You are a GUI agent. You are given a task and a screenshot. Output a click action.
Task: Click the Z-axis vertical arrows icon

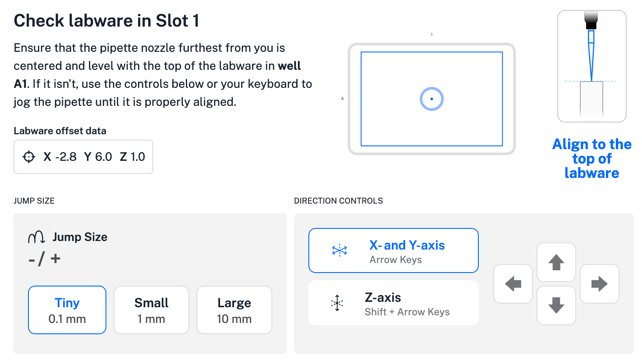click(337, 303)
